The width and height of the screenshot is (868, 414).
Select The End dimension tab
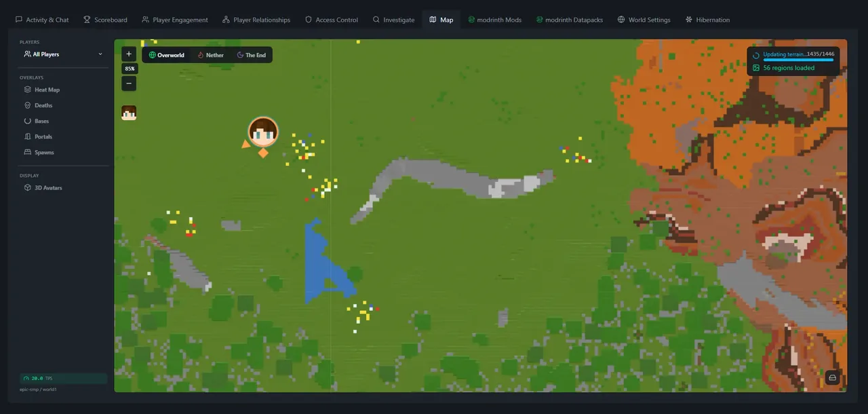[x=252, y=55]
